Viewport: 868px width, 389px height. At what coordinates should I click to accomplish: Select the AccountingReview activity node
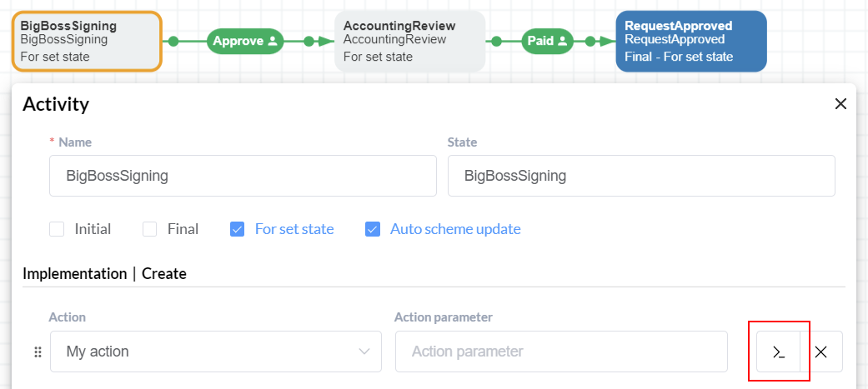(x=409, y=41)
